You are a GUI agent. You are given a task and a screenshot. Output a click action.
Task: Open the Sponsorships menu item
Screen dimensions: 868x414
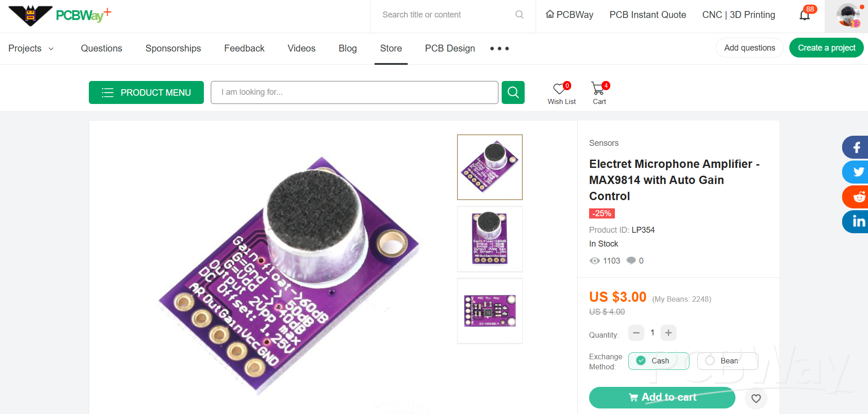pos(173,48)
